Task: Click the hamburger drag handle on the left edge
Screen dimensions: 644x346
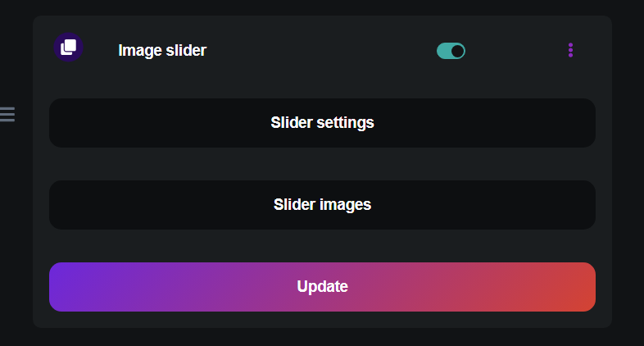Action: click(7, 114)
